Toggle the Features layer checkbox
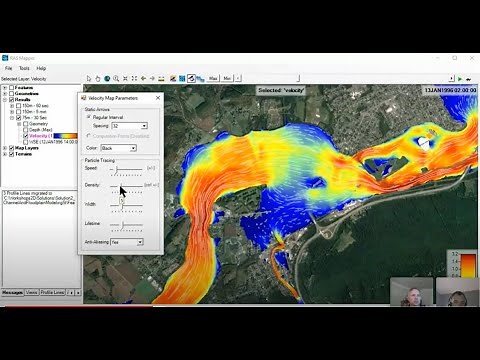The image size is (480, 360). pos(11,88)
